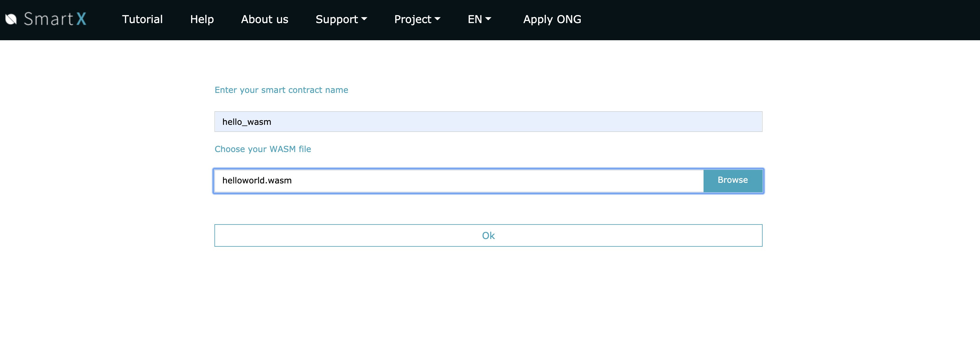Click the caret arrow beside Project
The height and width of the screenshot is (352, 980).
click(437, 19)
